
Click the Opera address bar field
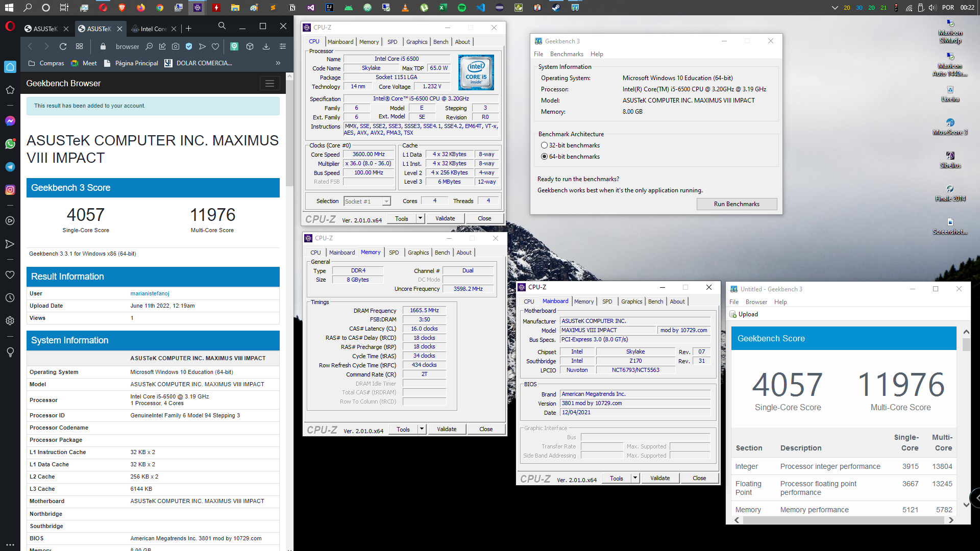click(x=128, y=46)
